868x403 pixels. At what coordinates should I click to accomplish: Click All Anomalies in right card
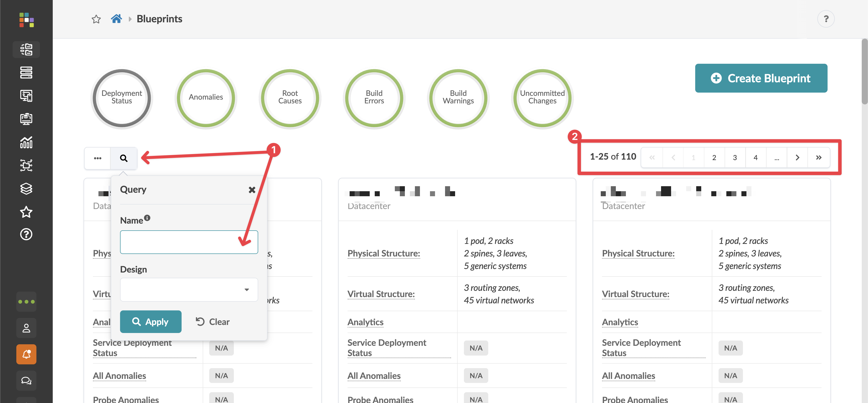(629, 376)
